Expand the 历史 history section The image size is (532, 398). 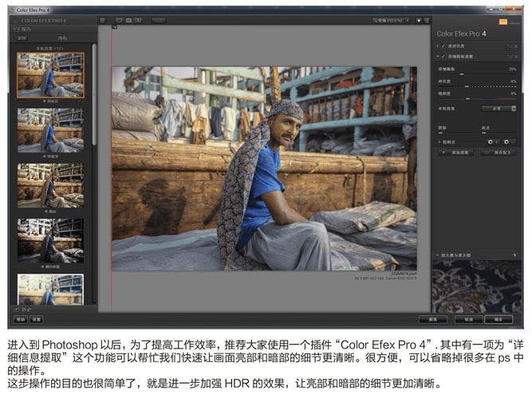22,309
